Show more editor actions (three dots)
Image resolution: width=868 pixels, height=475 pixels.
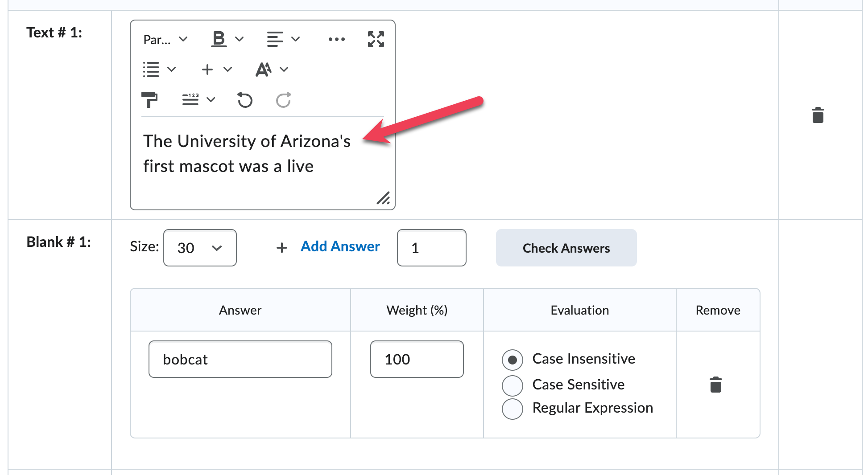[336, 39]
